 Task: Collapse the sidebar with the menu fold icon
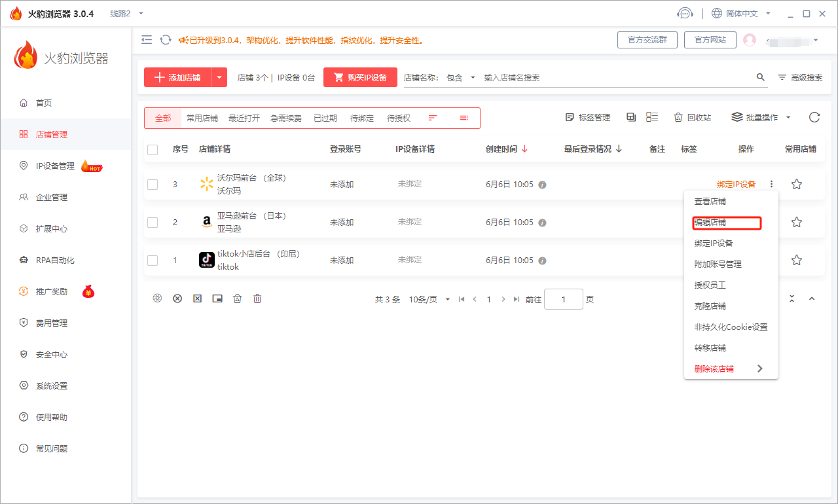click(x=147, y=40)
